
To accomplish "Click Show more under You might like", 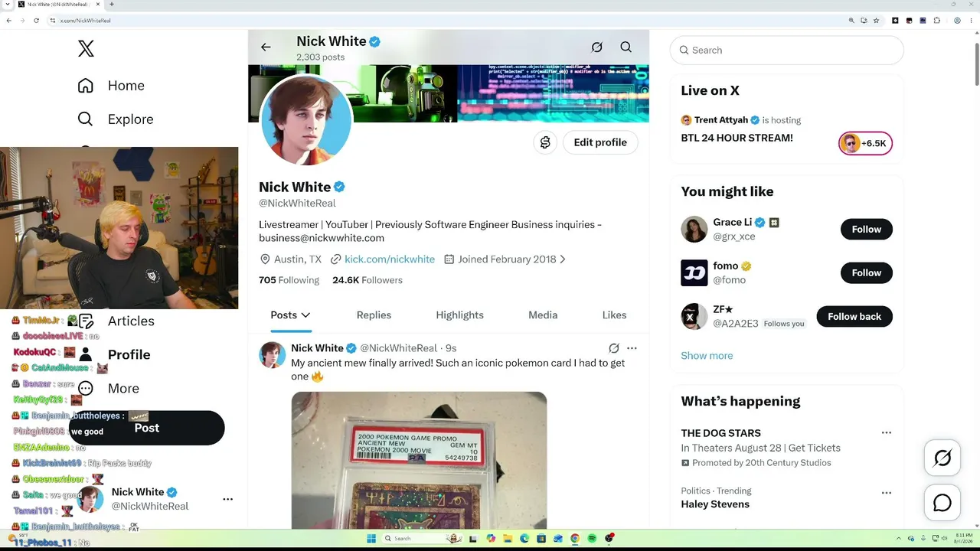I will (707, 356).
